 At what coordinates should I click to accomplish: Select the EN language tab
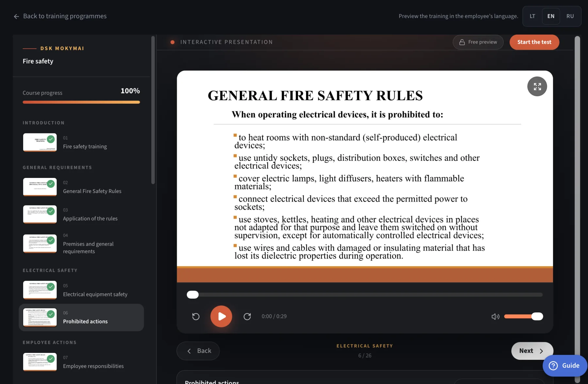point(551,16)
